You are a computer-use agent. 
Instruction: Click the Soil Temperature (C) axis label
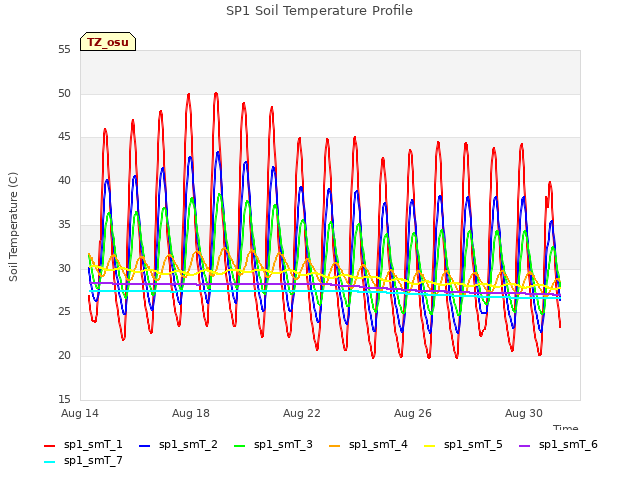click(x=13, y=227)
